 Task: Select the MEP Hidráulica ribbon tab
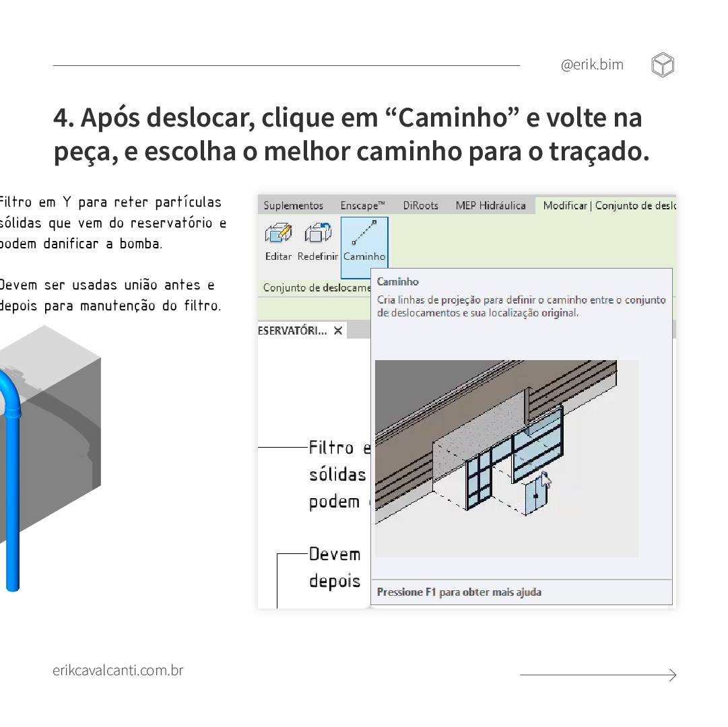(490, 206)
